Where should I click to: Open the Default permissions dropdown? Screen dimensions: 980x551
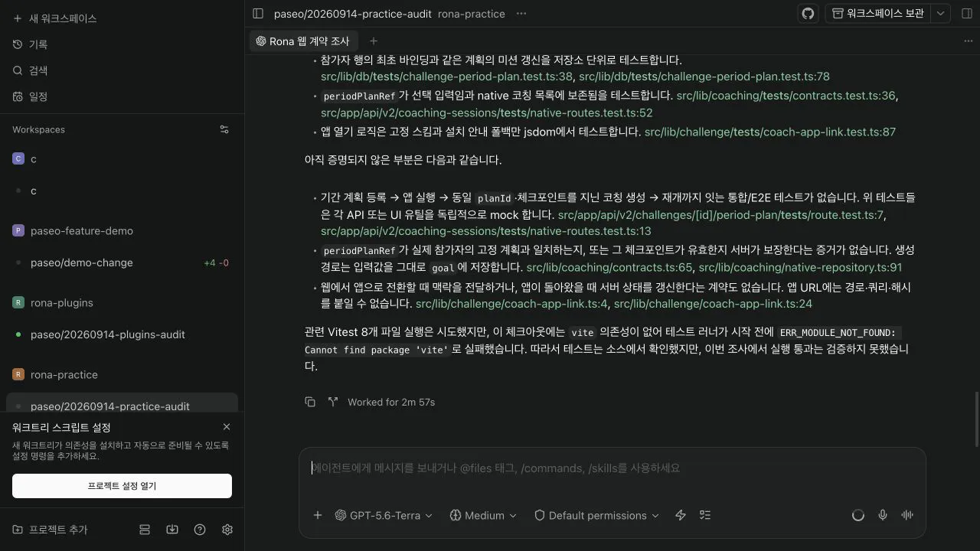tap(596, 515)
